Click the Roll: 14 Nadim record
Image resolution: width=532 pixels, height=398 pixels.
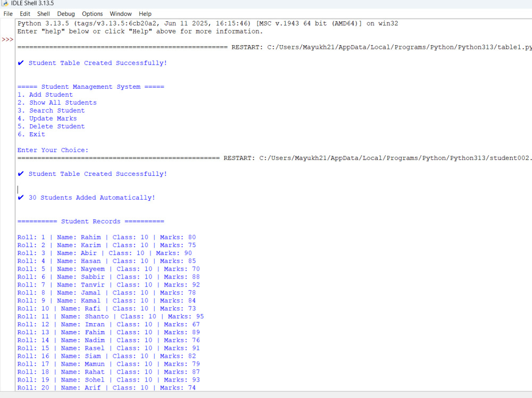pyautogui.click(x=109, y=340)
